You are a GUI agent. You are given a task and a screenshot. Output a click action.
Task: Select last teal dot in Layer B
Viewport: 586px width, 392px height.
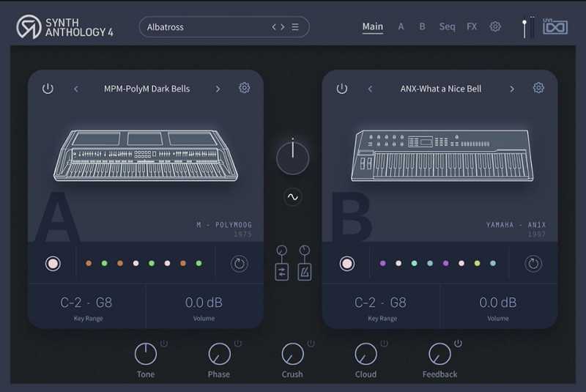(493, 264)
